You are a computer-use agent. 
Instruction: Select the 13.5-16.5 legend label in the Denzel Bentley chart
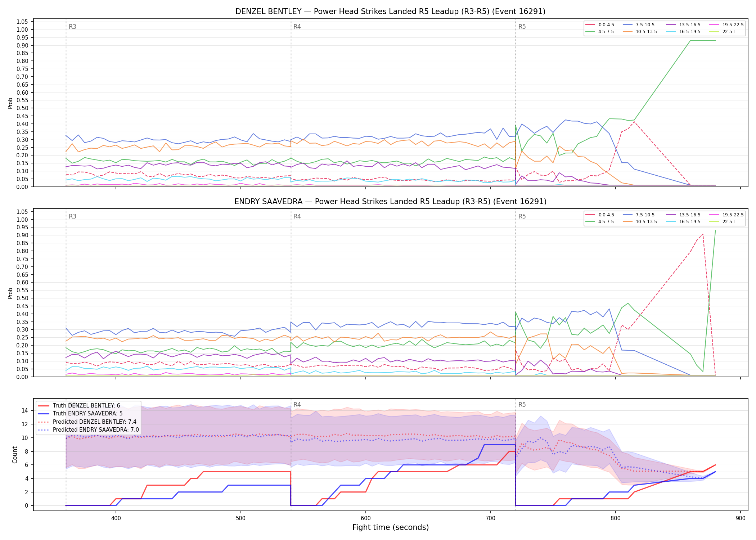(690, 25)
